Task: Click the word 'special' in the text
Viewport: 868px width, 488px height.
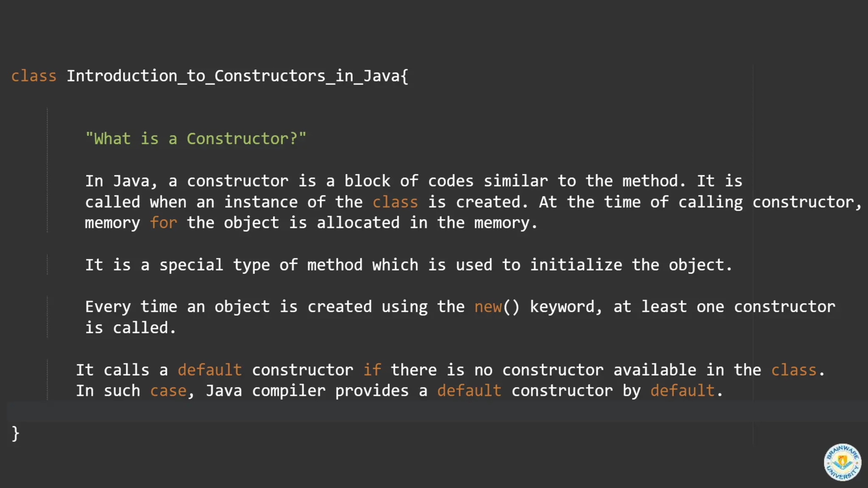Action: pyautogui.click(x=191, y=265)
